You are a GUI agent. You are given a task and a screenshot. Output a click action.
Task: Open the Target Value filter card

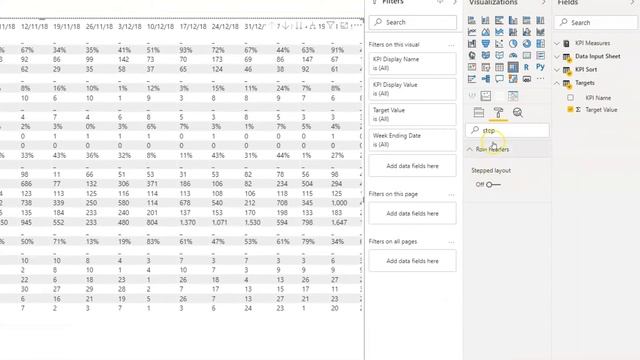[412, 114]
